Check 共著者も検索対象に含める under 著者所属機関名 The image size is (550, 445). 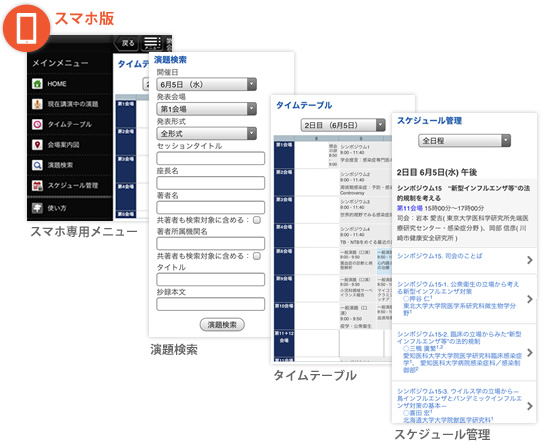(257, 256)
